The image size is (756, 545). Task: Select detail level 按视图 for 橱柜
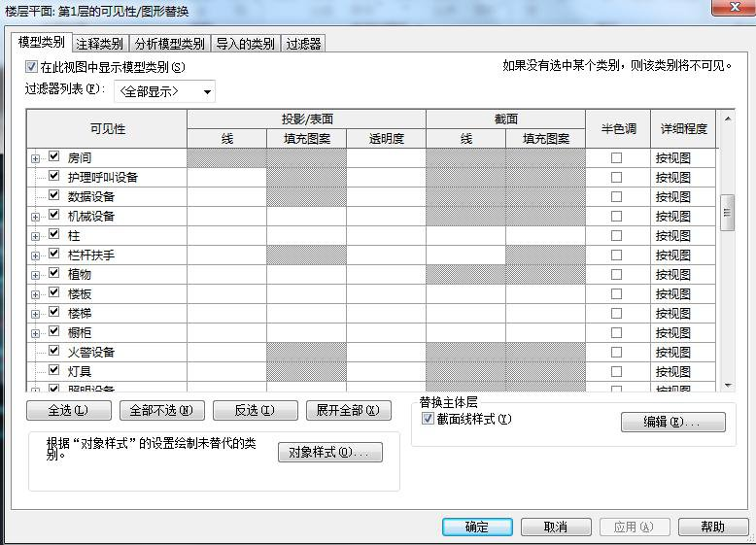(x=683, y=332)
